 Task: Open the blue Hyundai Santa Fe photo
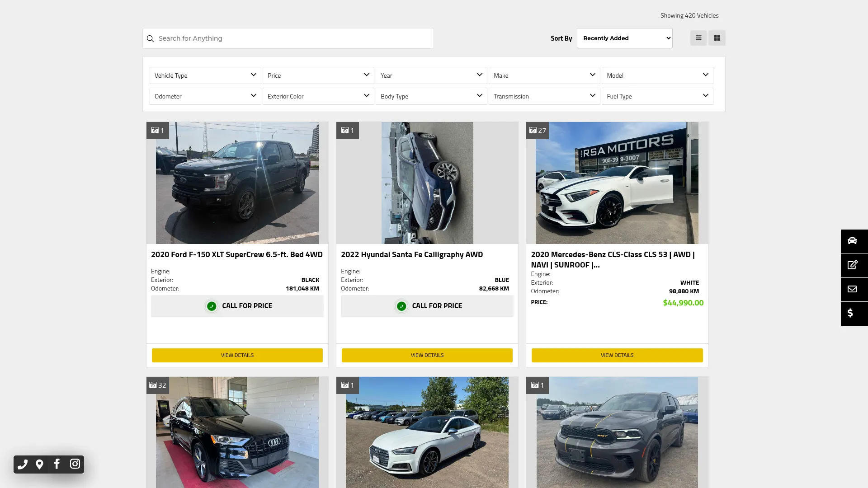[427, 183]
